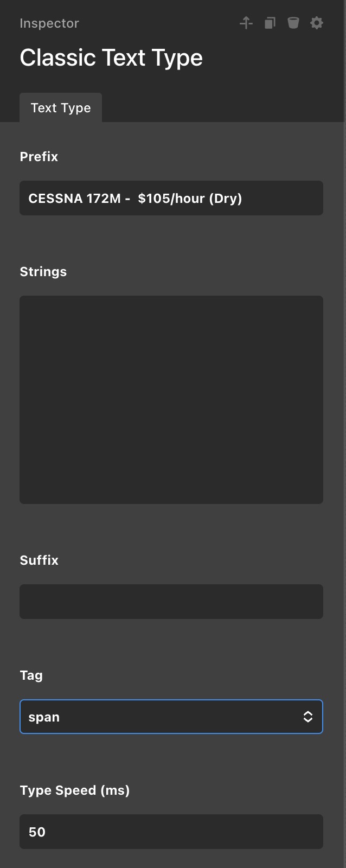This screenshot has height=868, width=346.
Task: Click the Inspector panel title
Action: tap(49, 23)
